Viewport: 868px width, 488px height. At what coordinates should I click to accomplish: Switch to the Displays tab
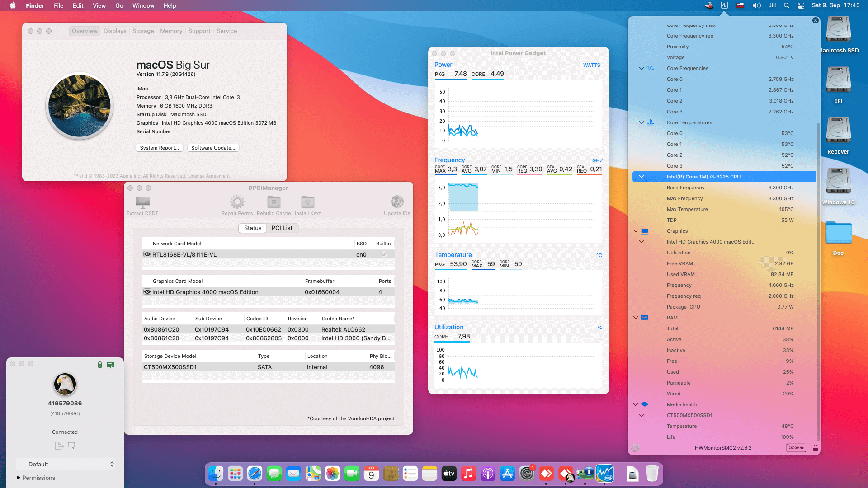click(115, 31)
